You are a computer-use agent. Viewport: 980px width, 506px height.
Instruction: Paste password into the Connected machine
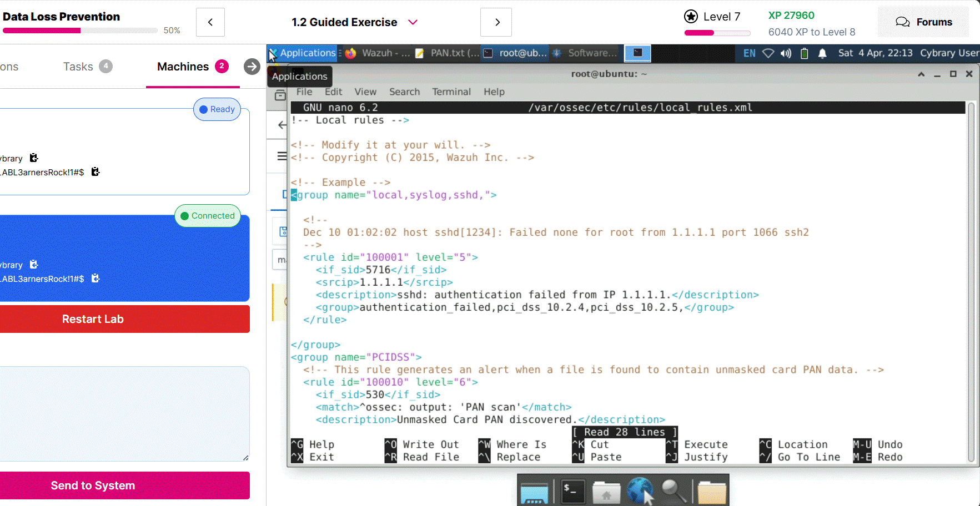coord(96,279)
